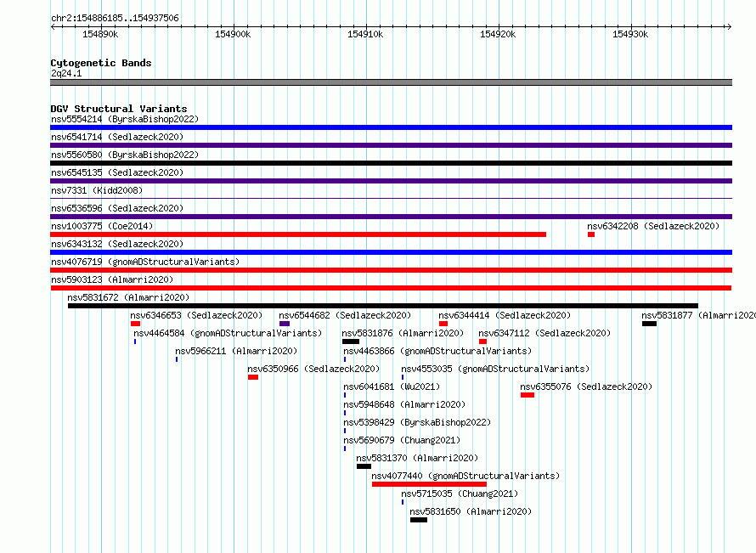Open the nsv6545135 (Sedlazeck2020) variant label
This screenshot has height=553, width=756.
pos(117,172)
